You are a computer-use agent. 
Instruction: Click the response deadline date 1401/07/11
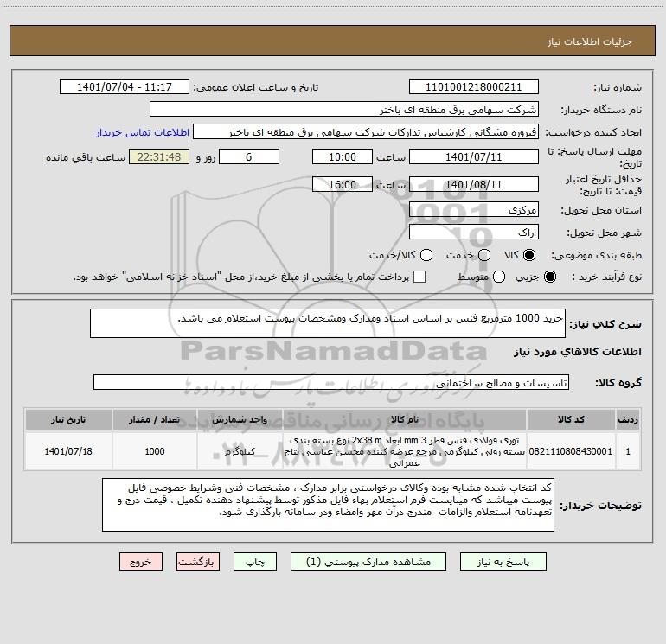(474, 156)
